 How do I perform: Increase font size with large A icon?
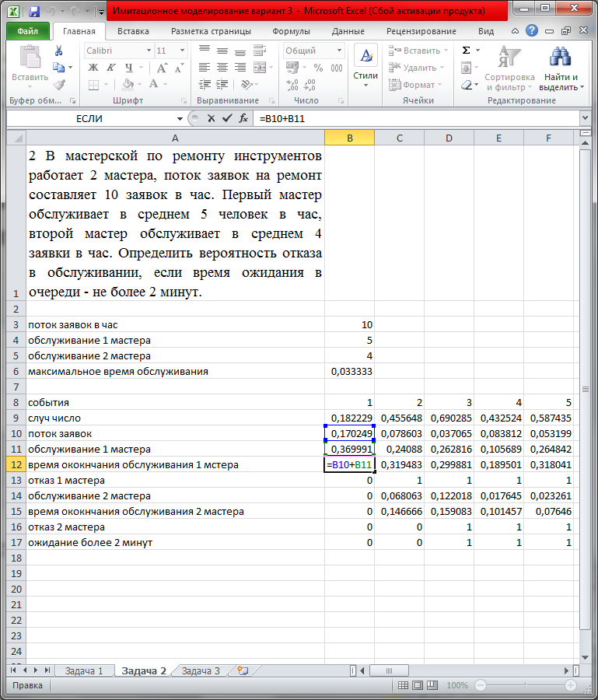point(162,68)
